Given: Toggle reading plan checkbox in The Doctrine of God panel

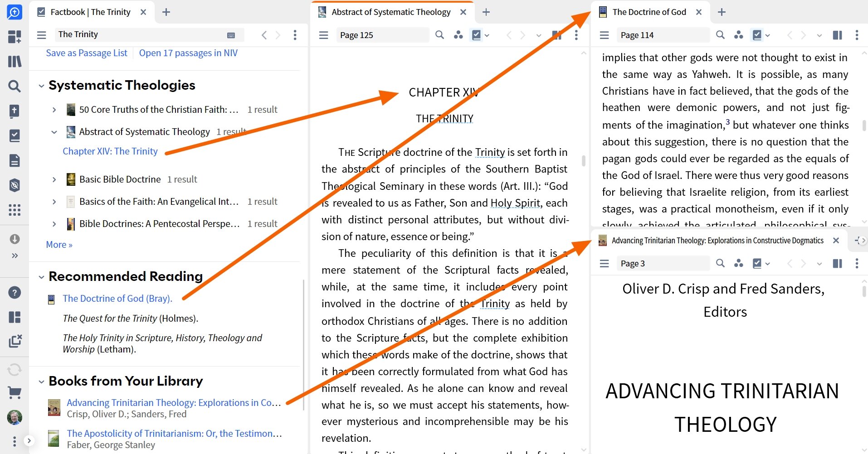Looking at the screenshot, I should (757, 35).
